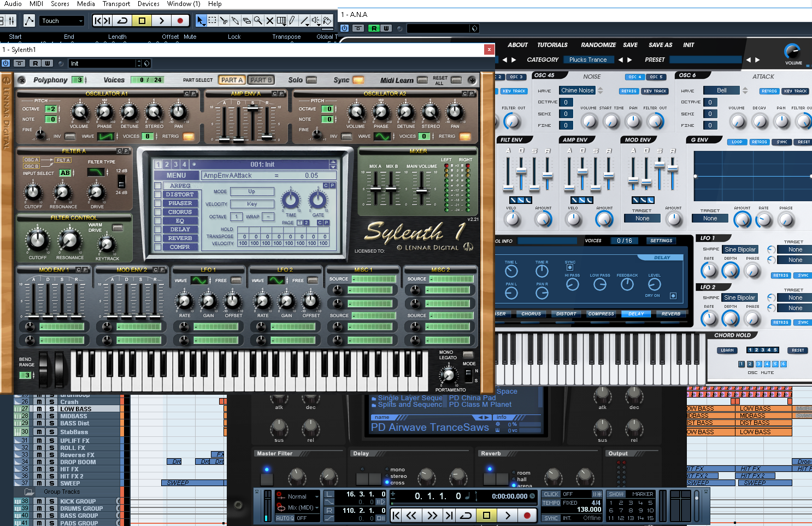This screenshot has width=812, height=526.
Task: Mute the LOW BASS track
Action: click(x=39, y=408)
